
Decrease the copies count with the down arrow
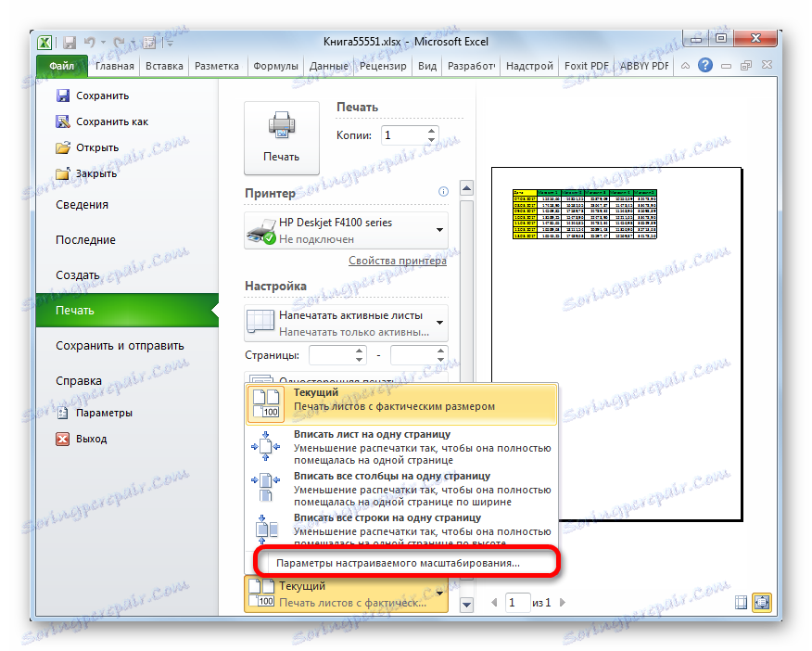[432, 140]
